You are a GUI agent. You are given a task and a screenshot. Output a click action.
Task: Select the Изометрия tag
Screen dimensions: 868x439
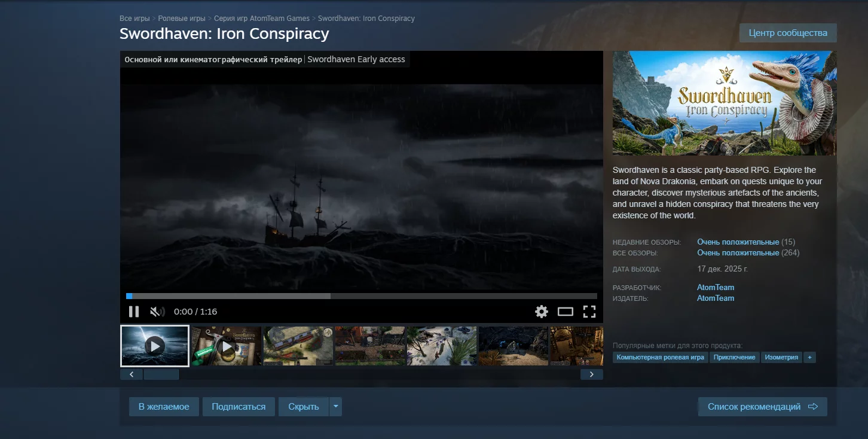tap(781, 357)
